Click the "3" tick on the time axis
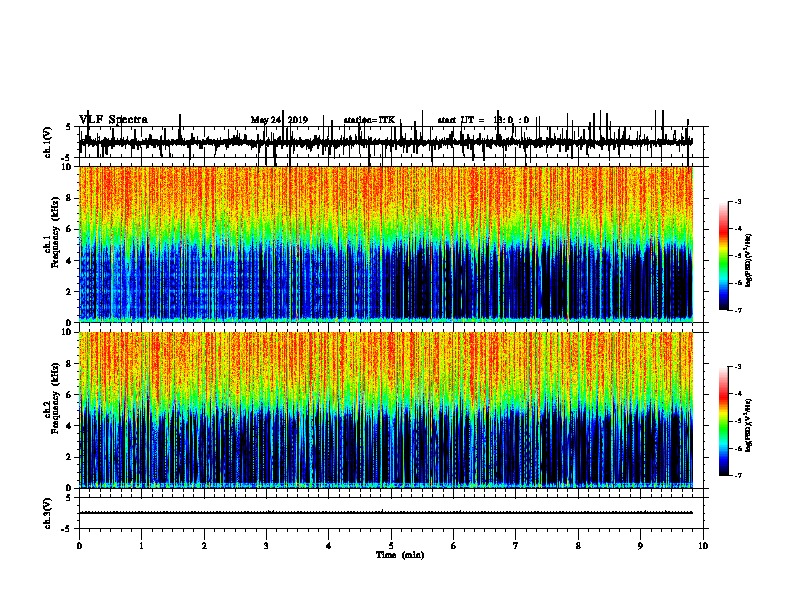Viewport: 792px width, 612px height. (x=267, y=546)
